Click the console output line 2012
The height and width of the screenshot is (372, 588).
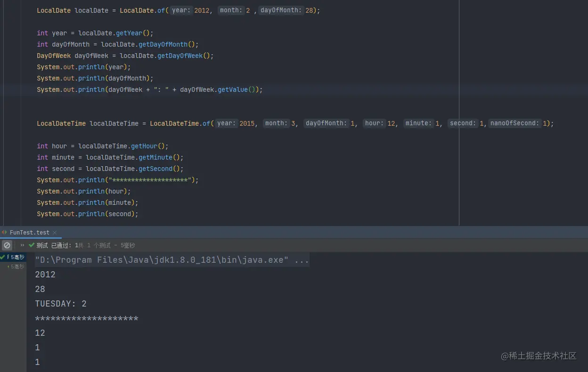pyautogui.click(x=45, y=275)
